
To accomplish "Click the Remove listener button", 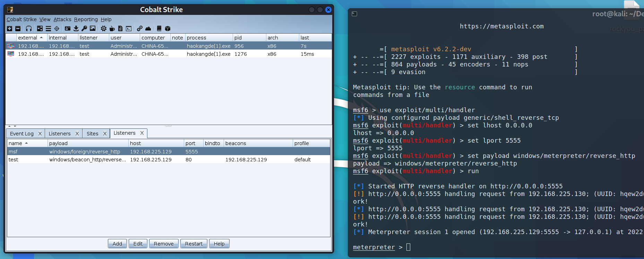I will point(164,244).
